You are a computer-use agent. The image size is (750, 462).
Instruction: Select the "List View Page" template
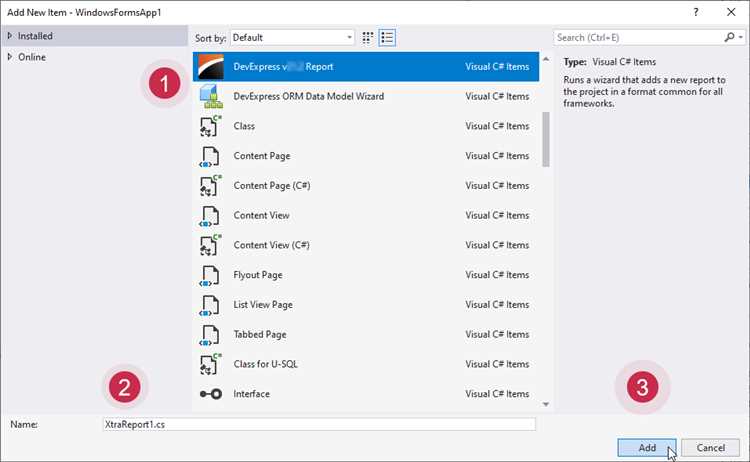click(366, 305)
